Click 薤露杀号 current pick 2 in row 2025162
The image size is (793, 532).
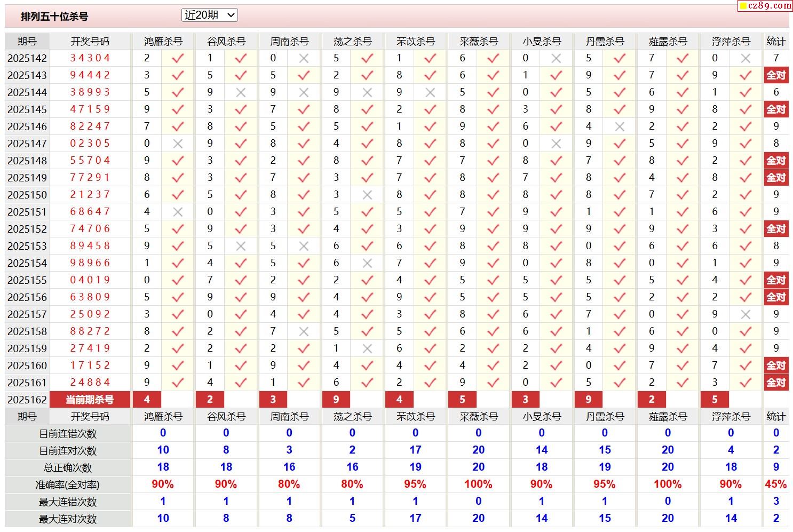coord(652,400)
